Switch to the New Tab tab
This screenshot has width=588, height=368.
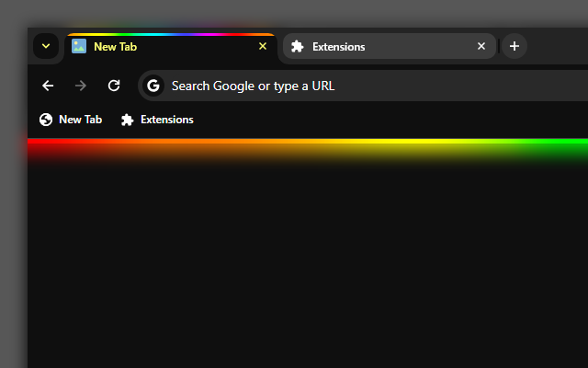[171, 47]
